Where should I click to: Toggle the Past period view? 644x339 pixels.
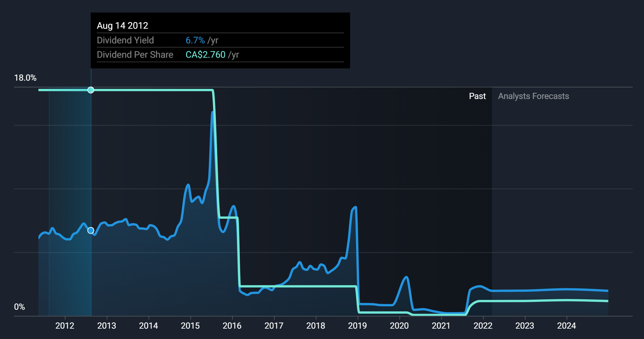coord(477,96)
